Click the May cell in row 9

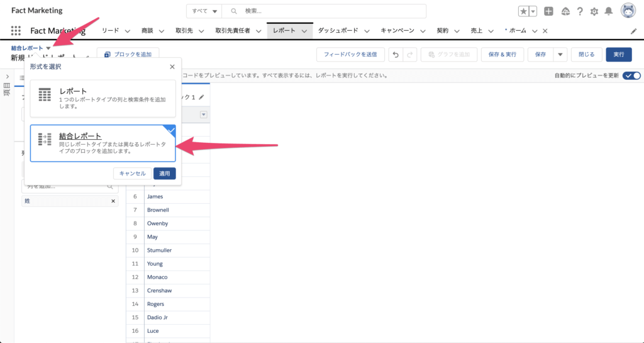point(177,237)
